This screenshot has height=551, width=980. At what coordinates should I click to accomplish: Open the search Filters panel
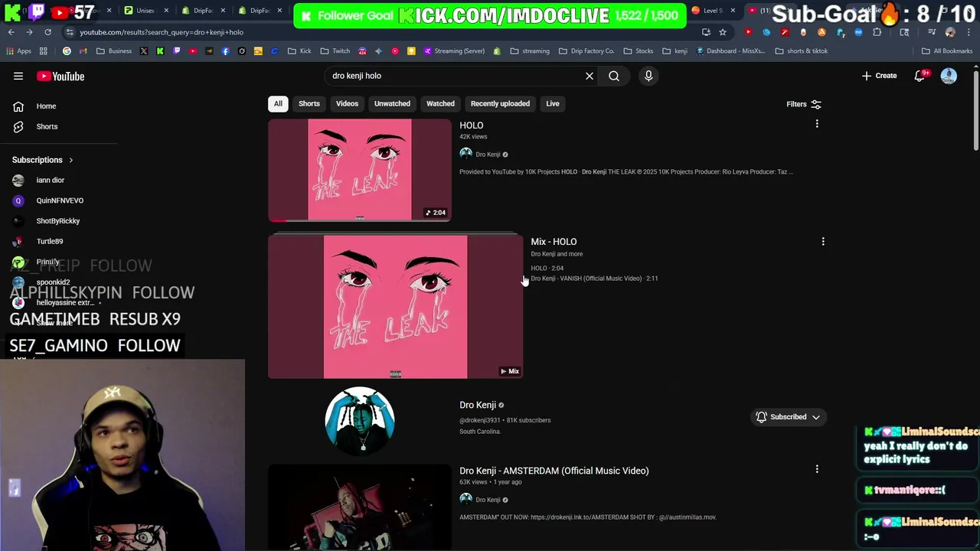pyautogui.click(x=803, y=104)
